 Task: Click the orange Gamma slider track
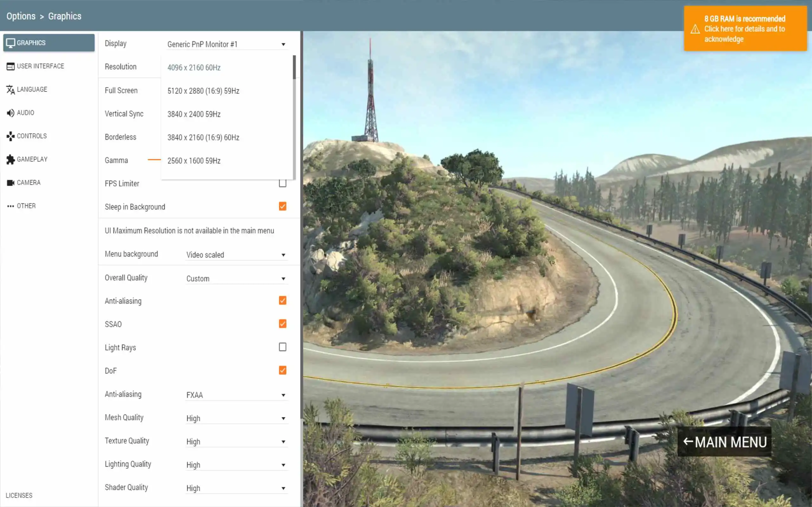pyautogui.click(x=154, y=160)
